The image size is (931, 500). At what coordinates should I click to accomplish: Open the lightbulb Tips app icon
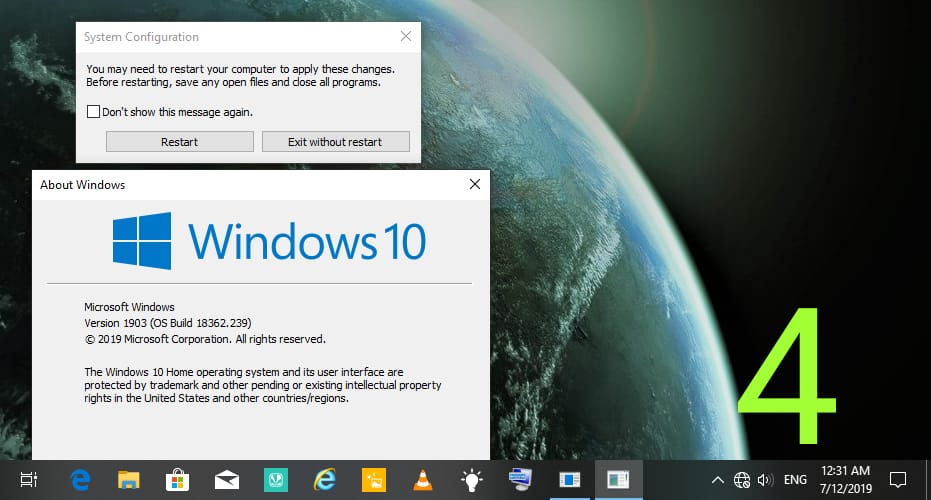tap(471, 480)
